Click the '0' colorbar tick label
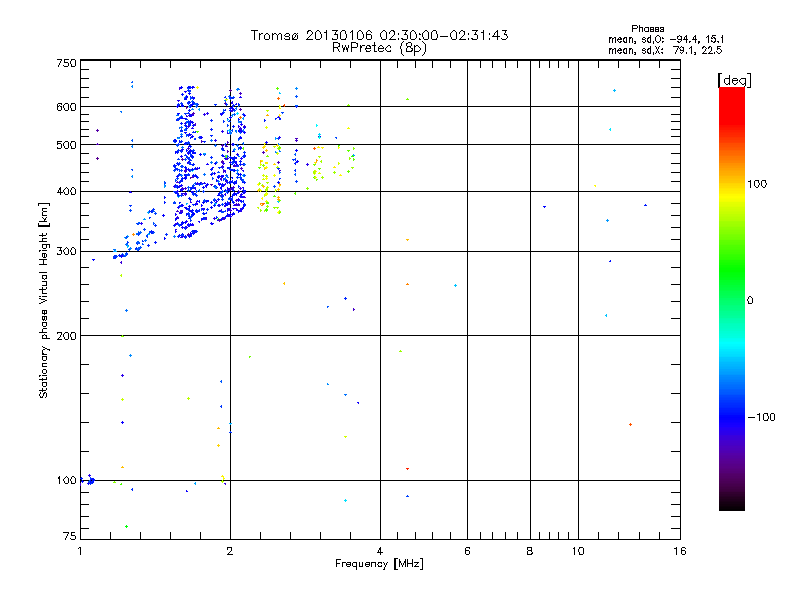800x600 pixels. (750, 301)
